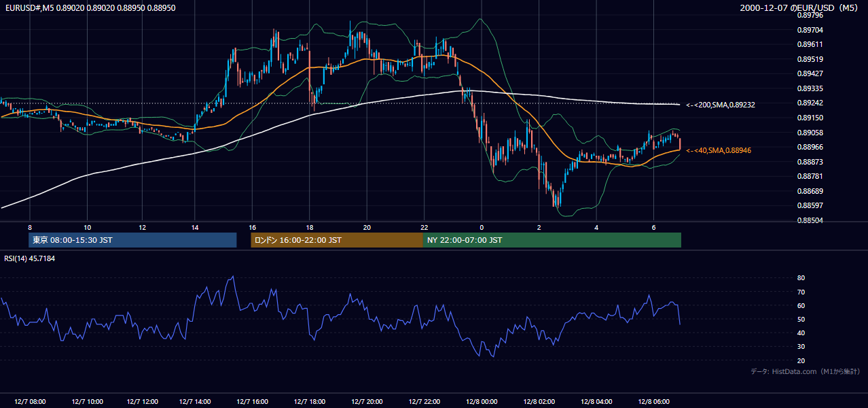
Task: Click the 12/8 06:00 time label
Action: [655, 402]
